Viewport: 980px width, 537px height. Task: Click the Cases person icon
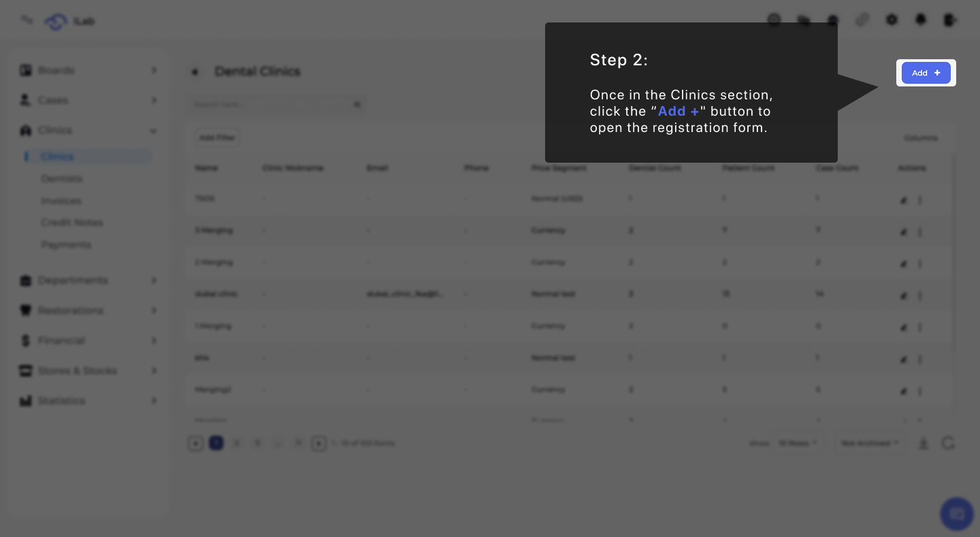click(26, 100)
